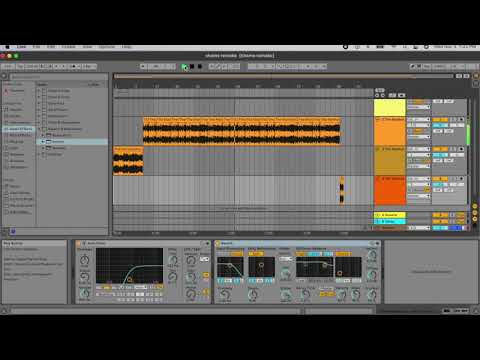The width and height of the screenshot is (480, 360).
Task: Open the red-orange track's first input dropdown
Action: (419, 179)
